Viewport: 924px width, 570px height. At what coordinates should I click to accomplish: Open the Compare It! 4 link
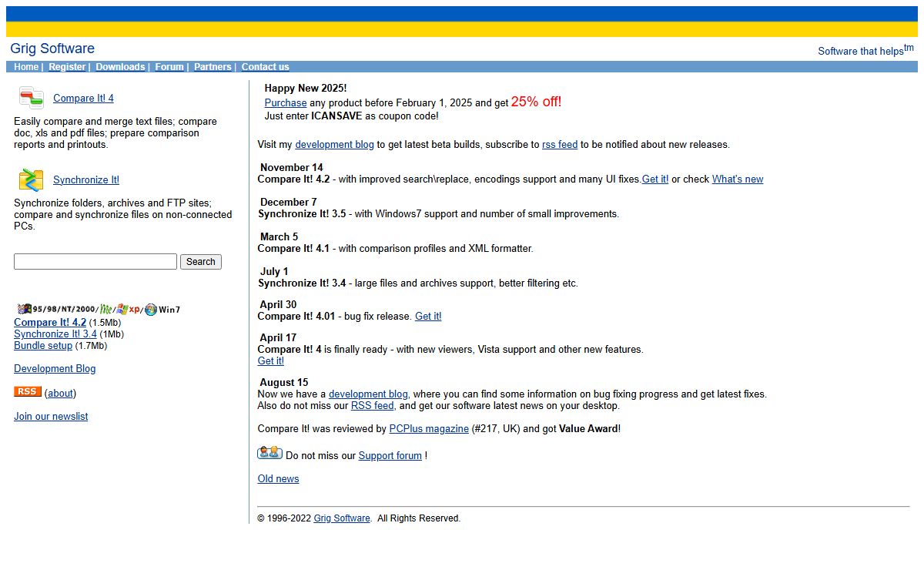click(x=83, y=99)
